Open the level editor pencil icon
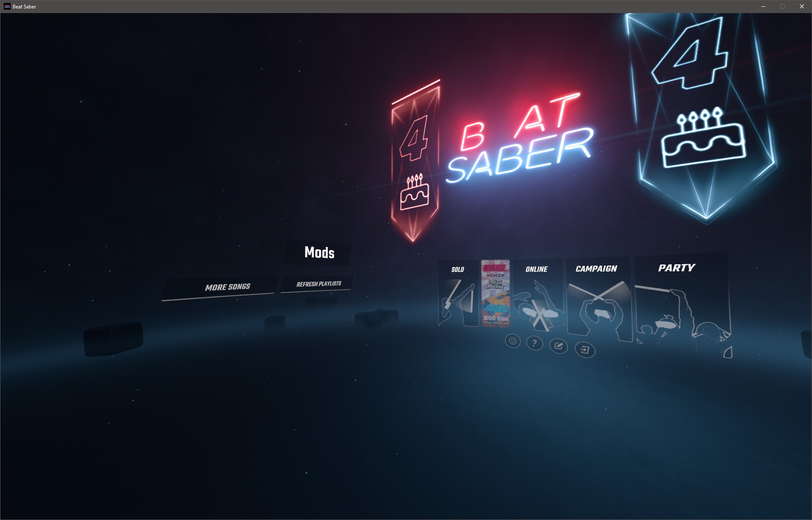 [559, 347]
